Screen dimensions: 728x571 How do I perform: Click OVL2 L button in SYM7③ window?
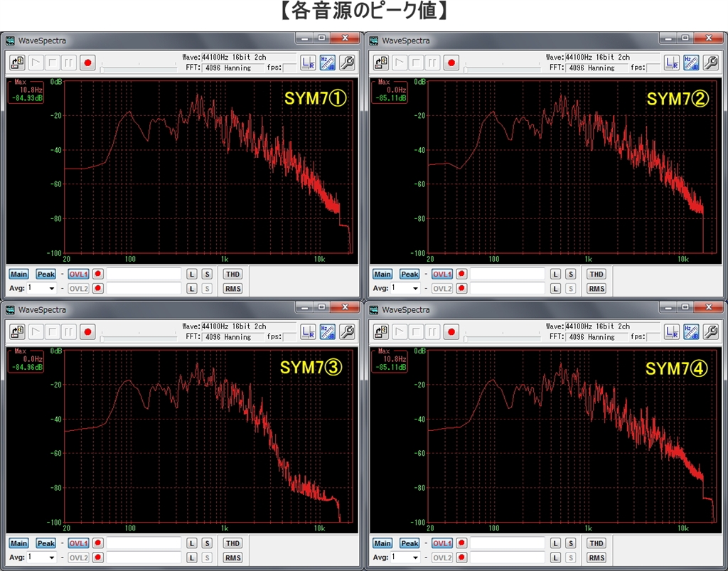click(x=192, y=558)
